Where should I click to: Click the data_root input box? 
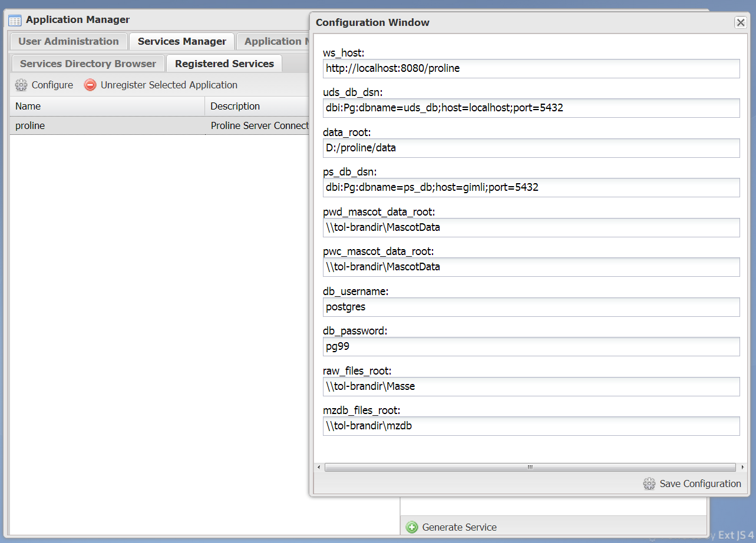(x=530, y=148)
